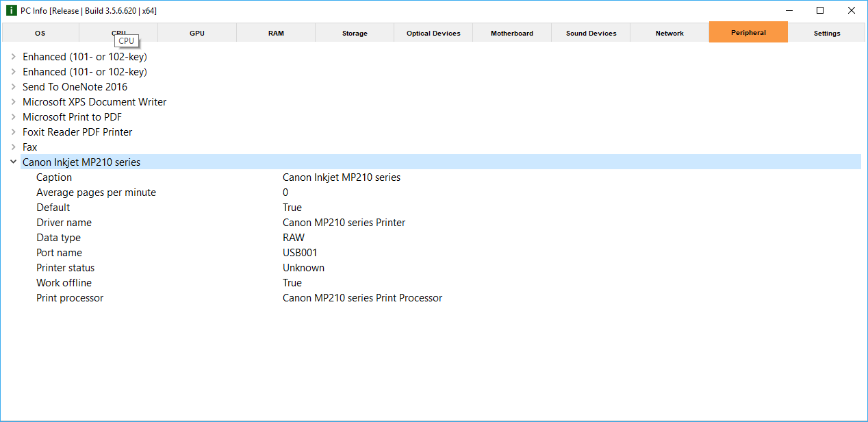868x422 pixels.
Task: Select the Network tab
Action: [x=669, y=32]
